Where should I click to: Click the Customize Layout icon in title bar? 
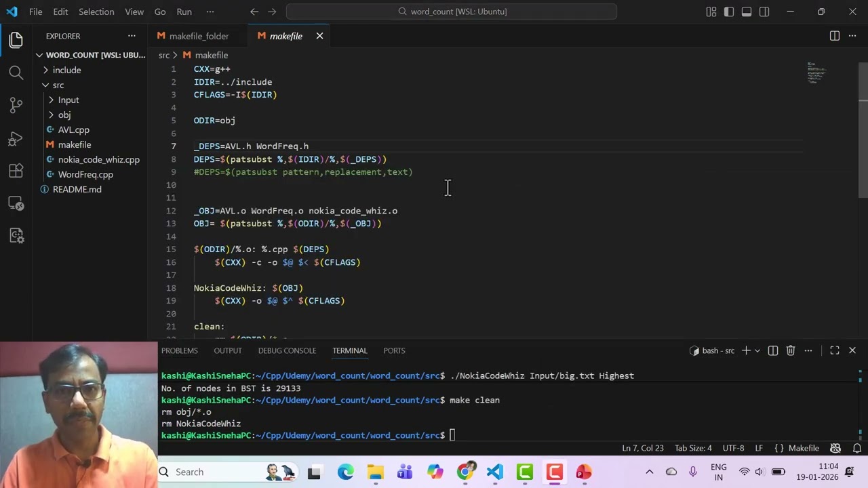coord(711,12)
